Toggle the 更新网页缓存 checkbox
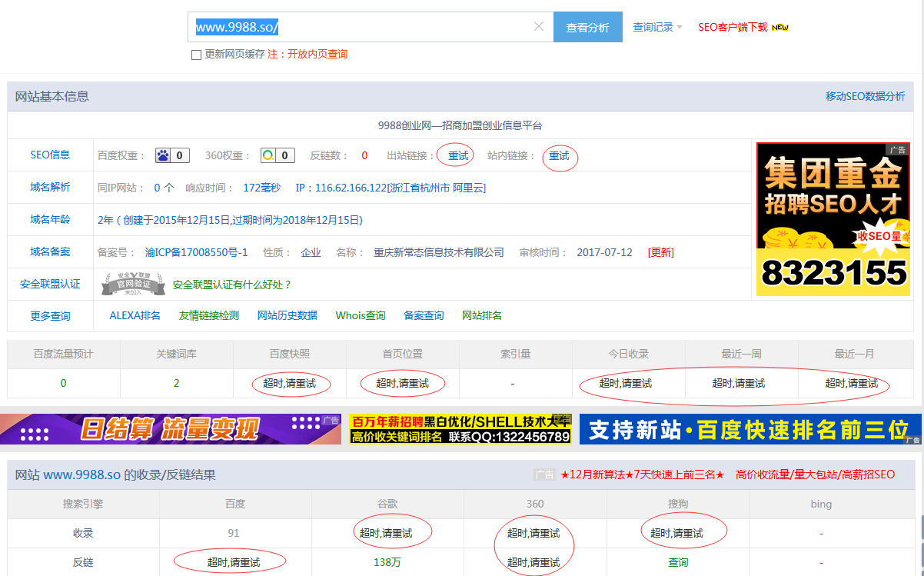The height and width of the screenshot is (576, 924). 196,55
